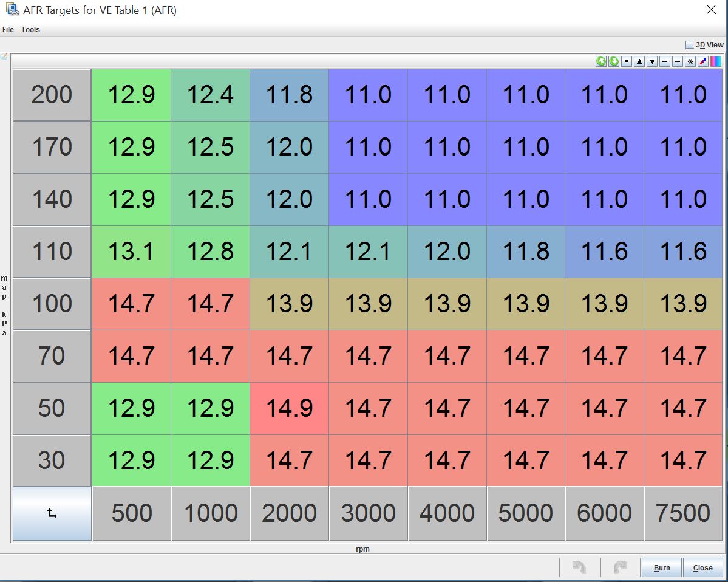Screen dimensions: 728x582
Task: Select the 1000 rpm axis header
Action: point(211,513)
